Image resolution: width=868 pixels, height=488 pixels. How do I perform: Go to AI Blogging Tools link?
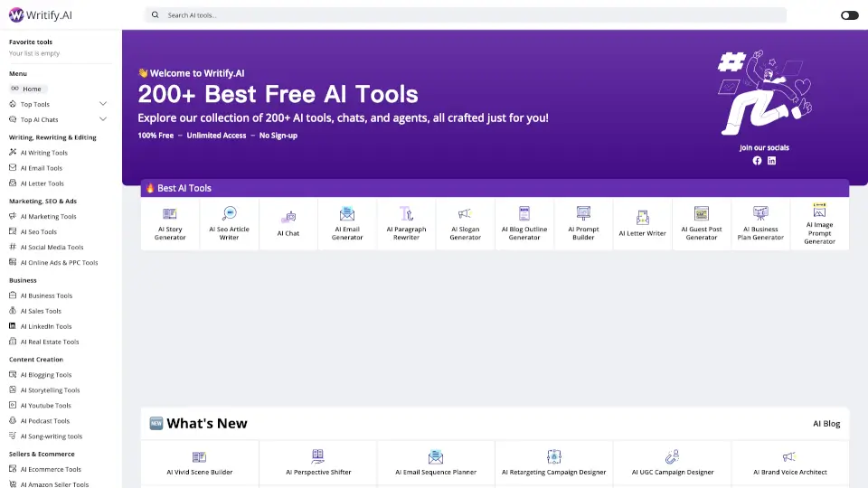tap(46, 374)
